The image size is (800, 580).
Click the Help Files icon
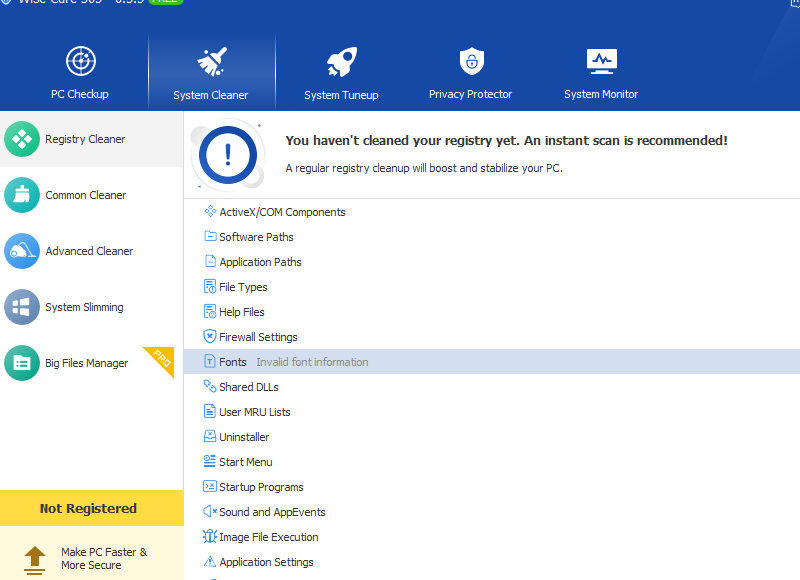pyautogui.click(x=210, y=311)
